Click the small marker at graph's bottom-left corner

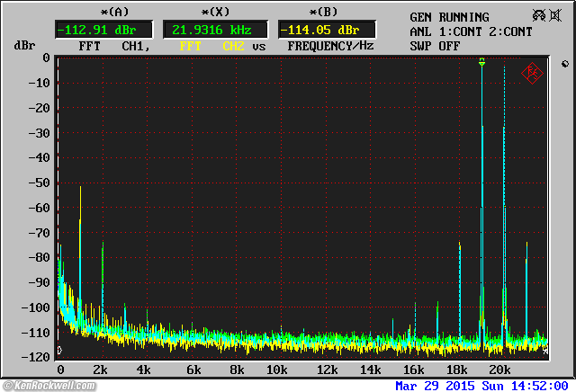click(58, 351)
